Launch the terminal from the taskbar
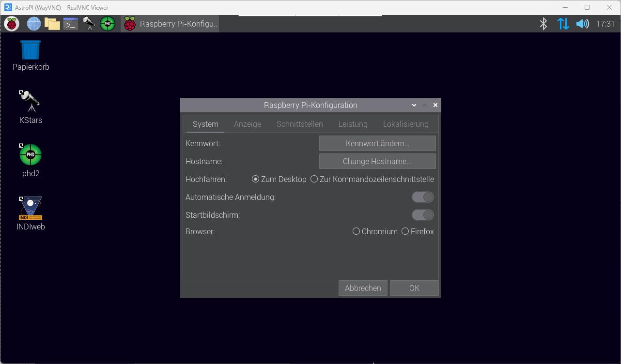 (71, 24)
